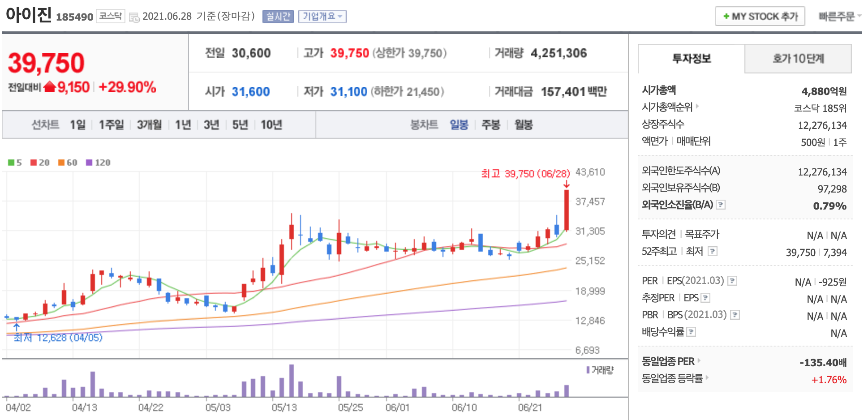Screen dimensions: 868x420
Task: Click the 시가 value 31,600
Action: (x=250, y=92)
